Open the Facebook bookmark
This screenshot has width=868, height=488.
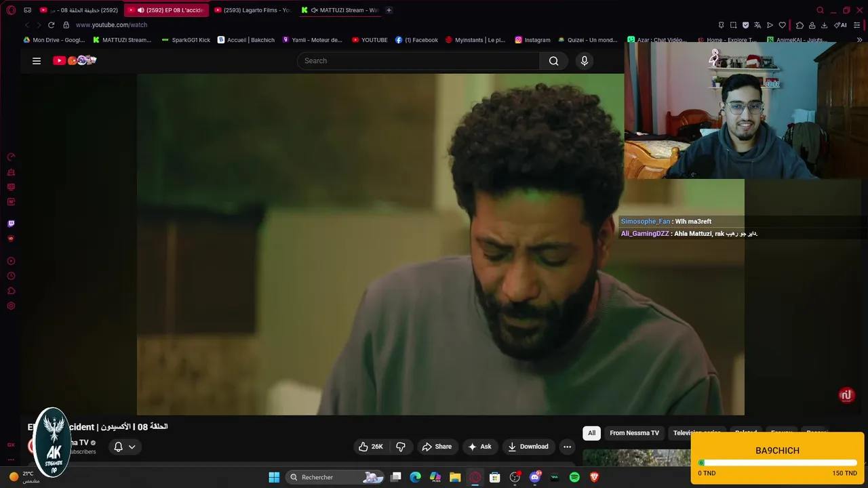[x=416, y=40]
